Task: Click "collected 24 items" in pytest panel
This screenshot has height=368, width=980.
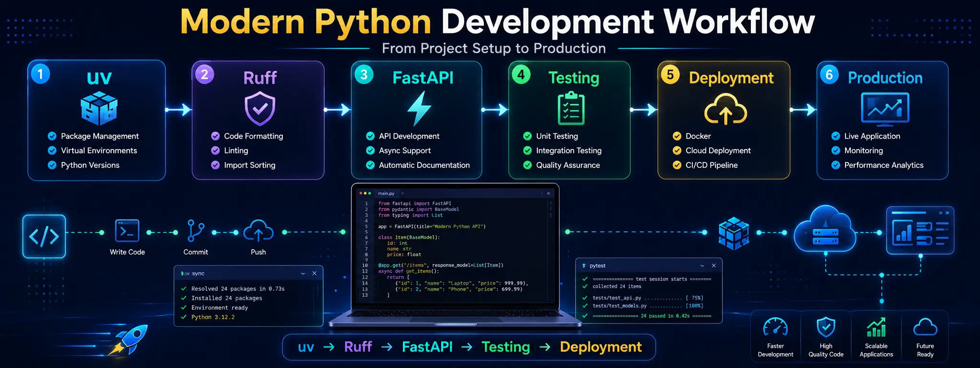Action: (617, 287)
